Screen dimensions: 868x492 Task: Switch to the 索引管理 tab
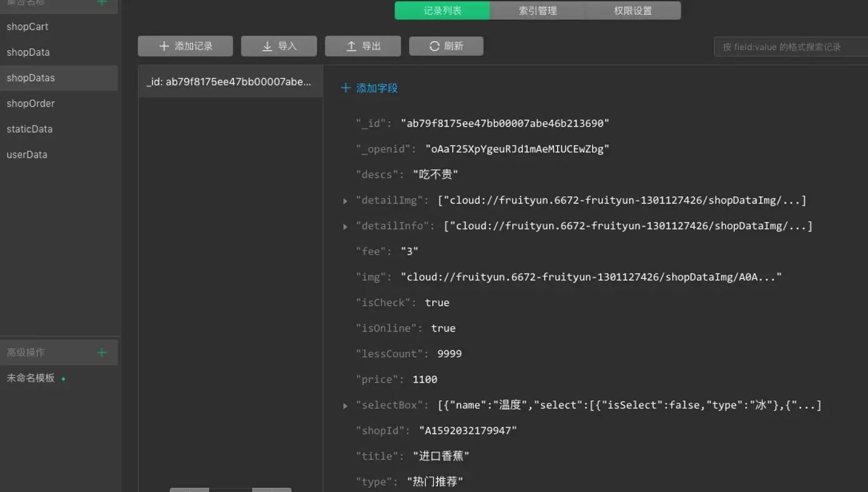click(x=538, y=11)
